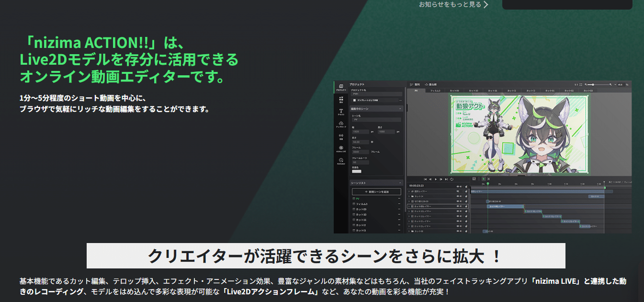Click the 新規シーンを追加 button
This screenshot has width=644, height=302.
tap(376, 192)
